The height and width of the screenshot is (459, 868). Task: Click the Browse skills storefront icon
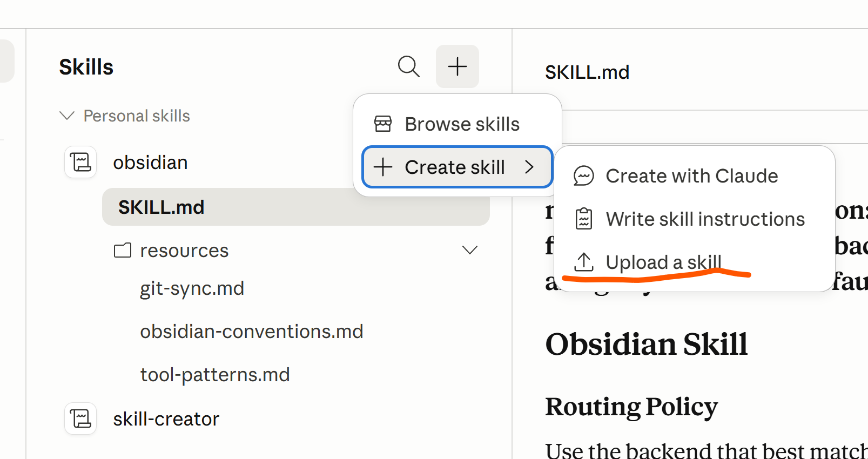[383, 124]
